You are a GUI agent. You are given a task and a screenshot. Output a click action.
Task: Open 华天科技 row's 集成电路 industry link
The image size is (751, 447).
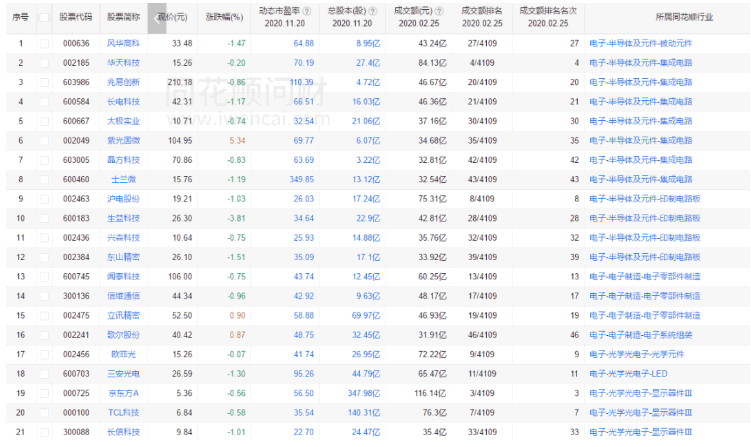click(x=641, y=63)
